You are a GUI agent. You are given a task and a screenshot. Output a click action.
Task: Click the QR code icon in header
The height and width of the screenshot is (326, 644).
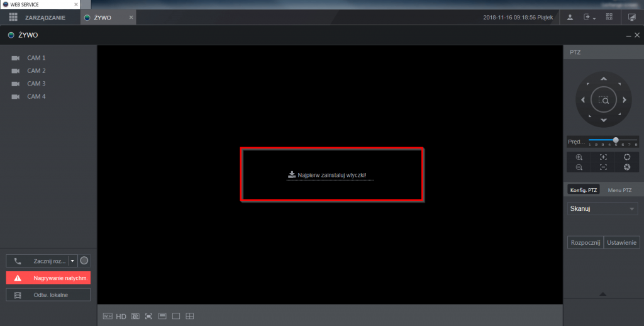coord(609,18)
